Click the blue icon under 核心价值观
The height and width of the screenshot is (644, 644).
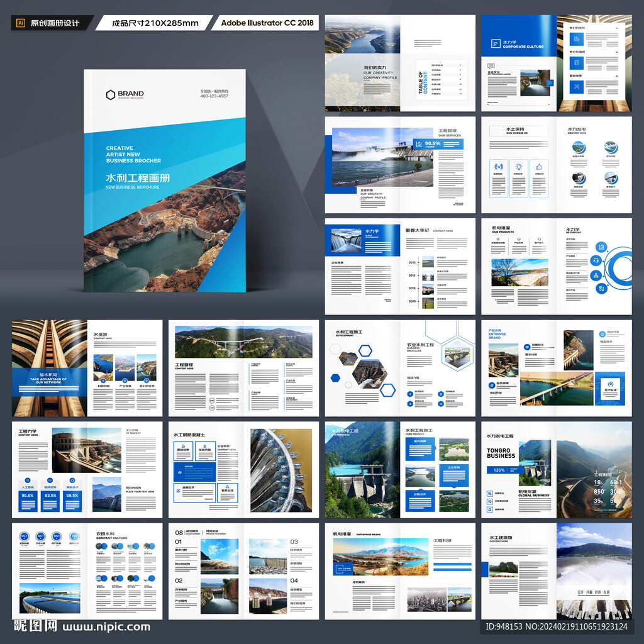pyautogui.click(x=577, y=63)
